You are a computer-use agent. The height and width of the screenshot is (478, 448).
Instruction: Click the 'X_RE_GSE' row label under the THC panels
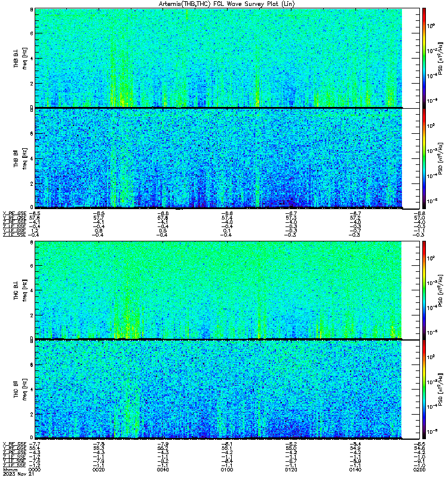click(14, 444)
